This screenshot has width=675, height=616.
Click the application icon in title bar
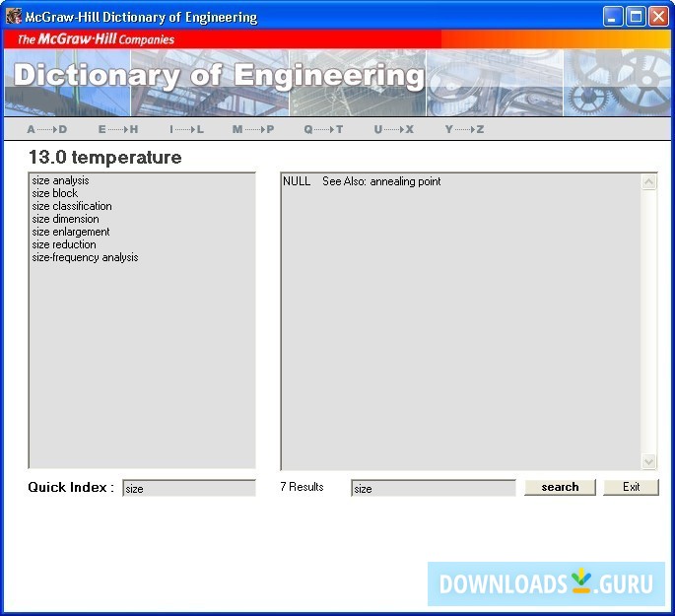tap(14, 17)
